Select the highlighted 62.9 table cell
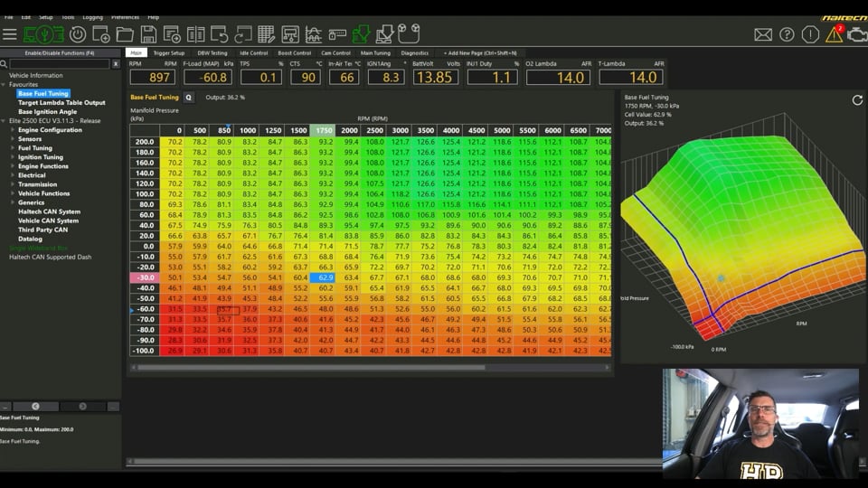The image size is (868, 488). pyautogui.click(x=325, y=277)
